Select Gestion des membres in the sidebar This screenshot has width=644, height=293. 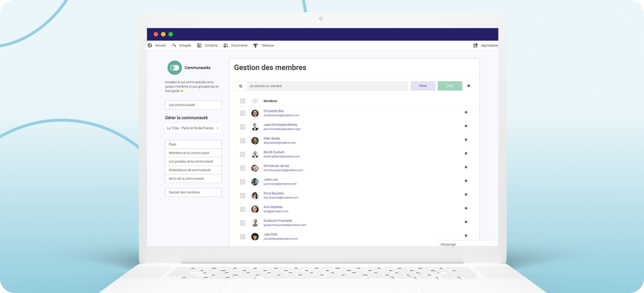point(193,192)
